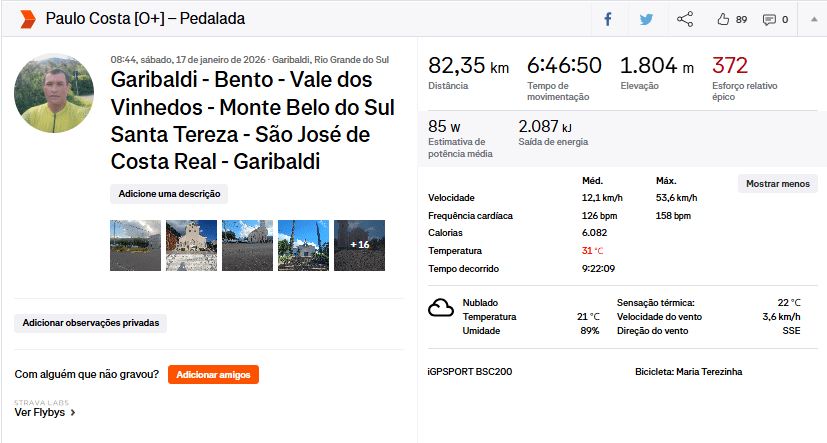
Task: Open the third activity photo thumbnail
Action: 247,245
